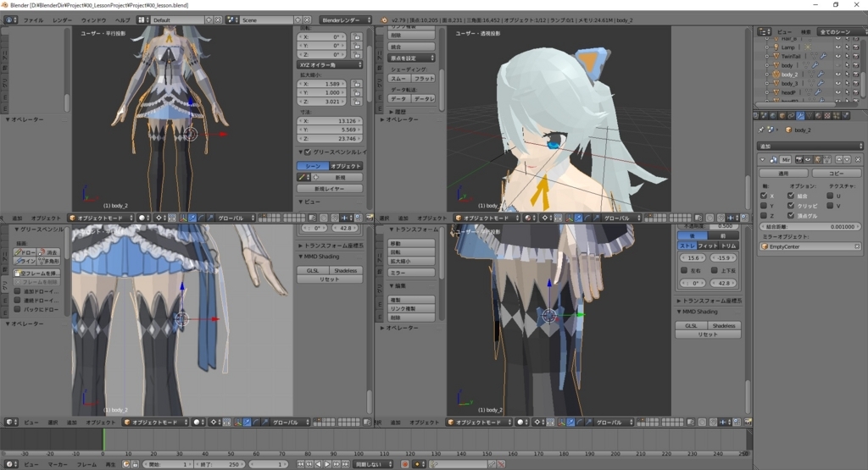Open the 同期しない sync dropdown in timeline
The height and width of the screenshot is (470, 868).
pos(373,464)
